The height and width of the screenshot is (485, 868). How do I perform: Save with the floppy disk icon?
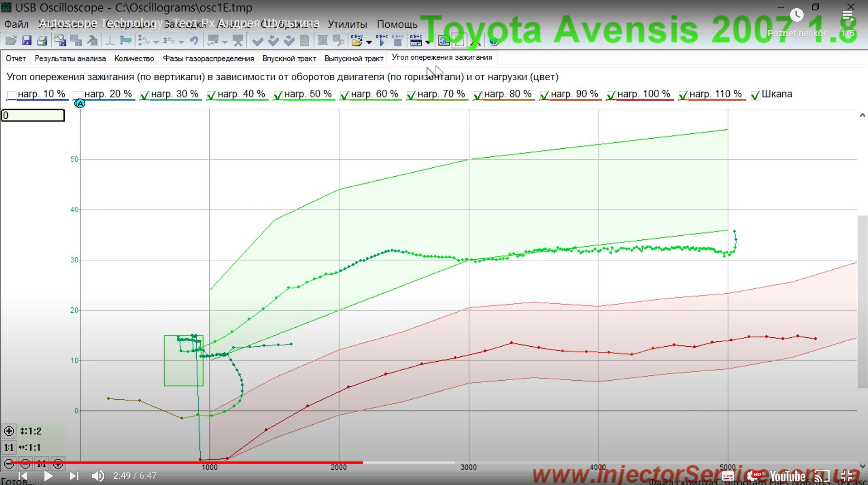pos(27,41)
